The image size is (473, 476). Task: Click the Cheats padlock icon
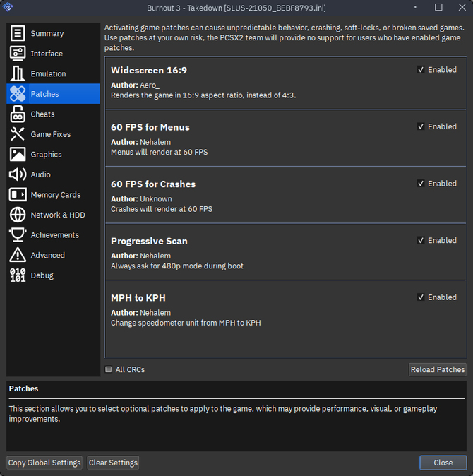(18, 114)
